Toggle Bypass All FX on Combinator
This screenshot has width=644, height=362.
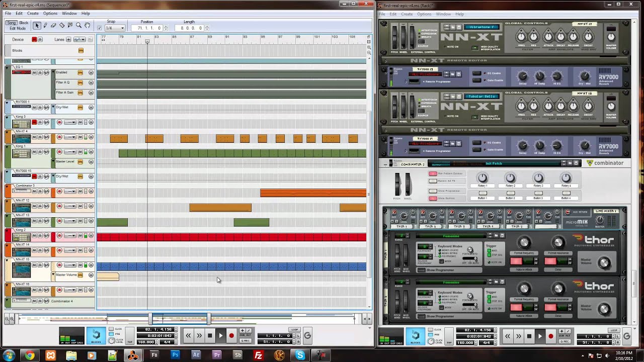[433, 180]
